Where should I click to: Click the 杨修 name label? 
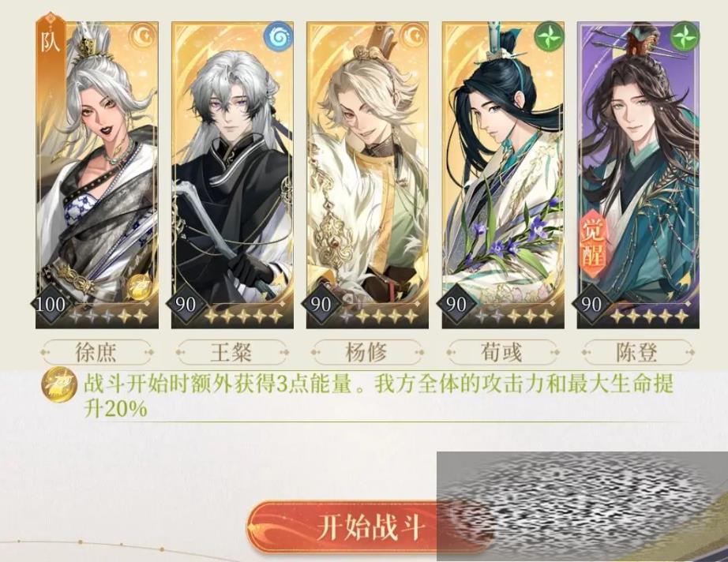click(x=367, y=353)
